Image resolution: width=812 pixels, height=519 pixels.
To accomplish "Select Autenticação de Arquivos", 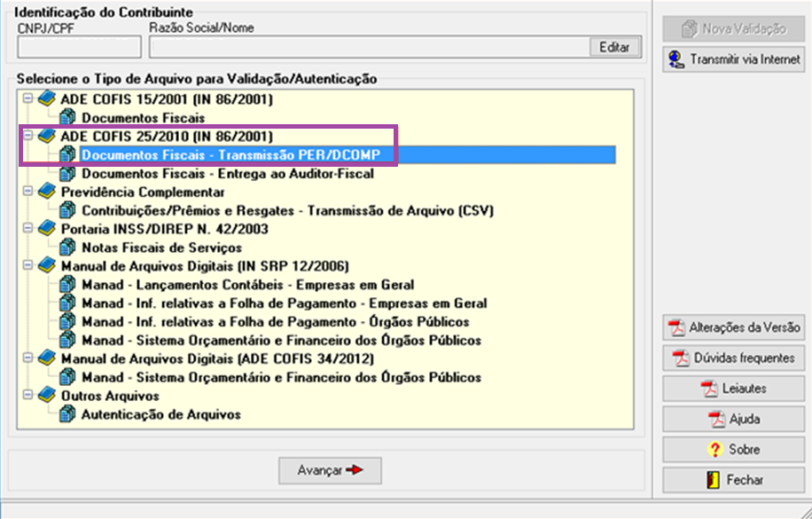I will coord(161,414).
